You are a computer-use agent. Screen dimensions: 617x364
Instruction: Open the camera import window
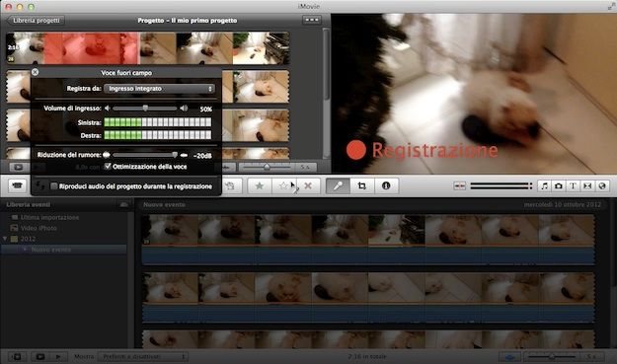pos(17,185)
